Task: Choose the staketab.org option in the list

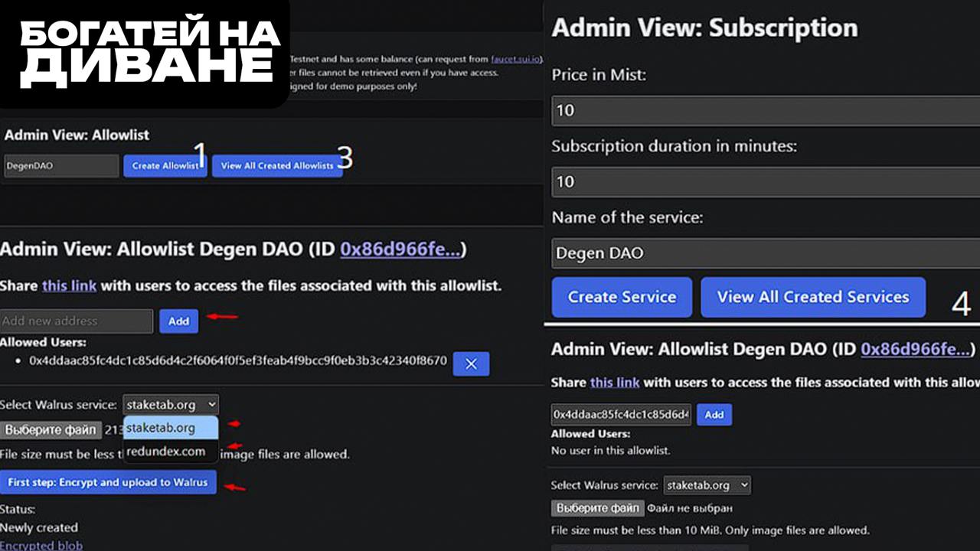Action: click(171, 428)
